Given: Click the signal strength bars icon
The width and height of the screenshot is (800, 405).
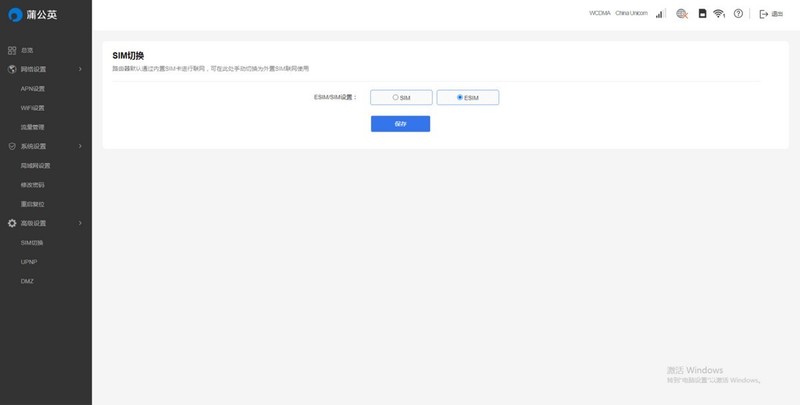Looking at the screenshot, I should point(660,14).
